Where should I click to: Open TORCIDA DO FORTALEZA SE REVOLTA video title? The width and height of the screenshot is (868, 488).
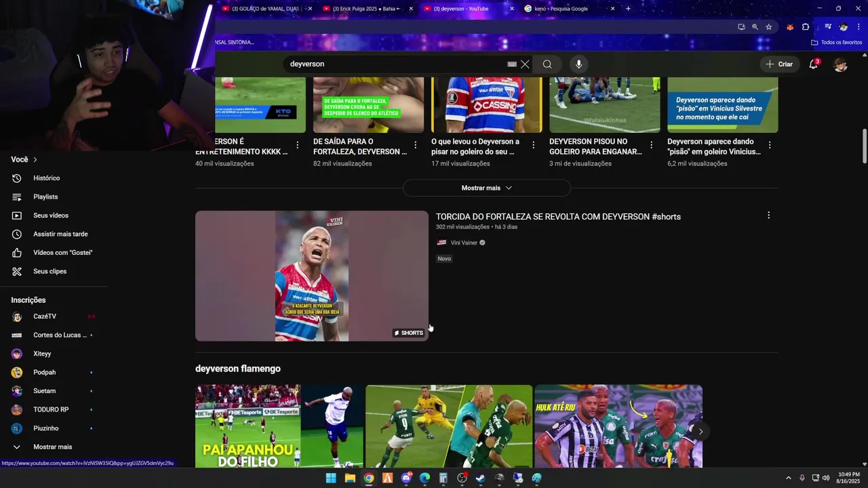coord(558,217)
